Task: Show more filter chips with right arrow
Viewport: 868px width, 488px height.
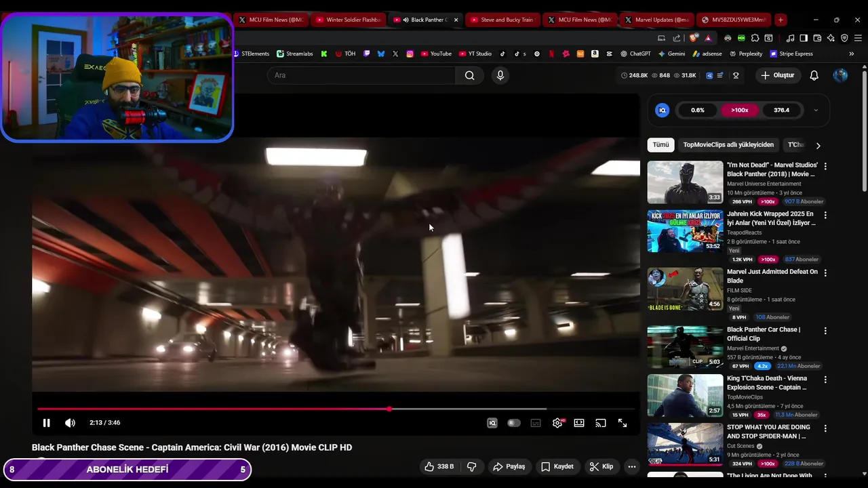Action: tap(818, 145)
